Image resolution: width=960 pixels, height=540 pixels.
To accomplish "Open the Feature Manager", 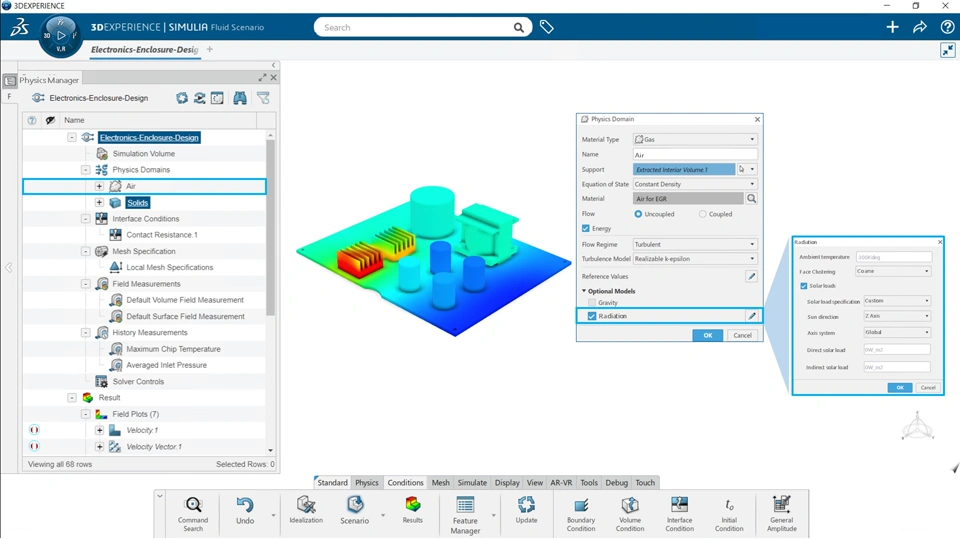I will click(x=465, y=514).
